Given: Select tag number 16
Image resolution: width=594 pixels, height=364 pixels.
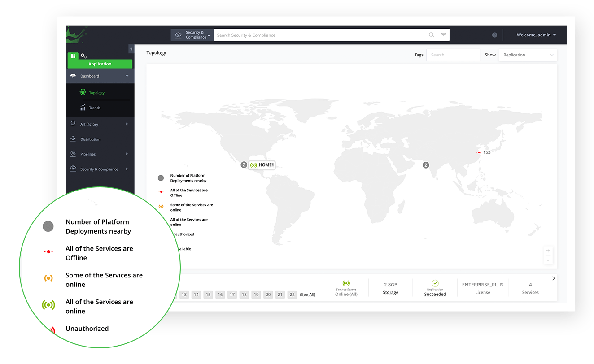Looking at the screenshot, I should (x=220, y=295).
